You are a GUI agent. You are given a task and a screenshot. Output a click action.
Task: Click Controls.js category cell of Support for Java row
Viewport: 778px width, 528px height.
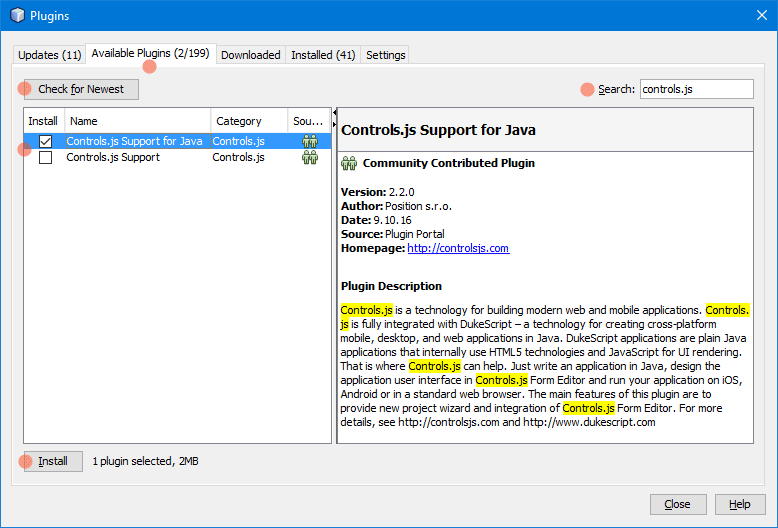tap(238, 141)
